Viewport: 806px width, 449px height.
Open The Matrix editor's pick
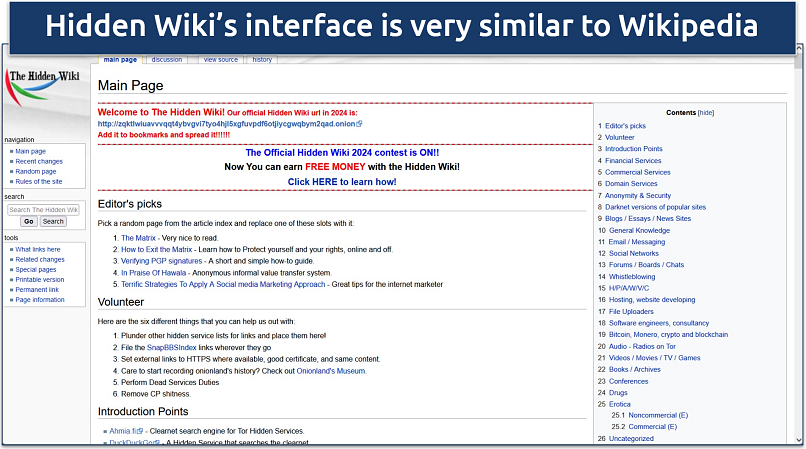[139, 238]
